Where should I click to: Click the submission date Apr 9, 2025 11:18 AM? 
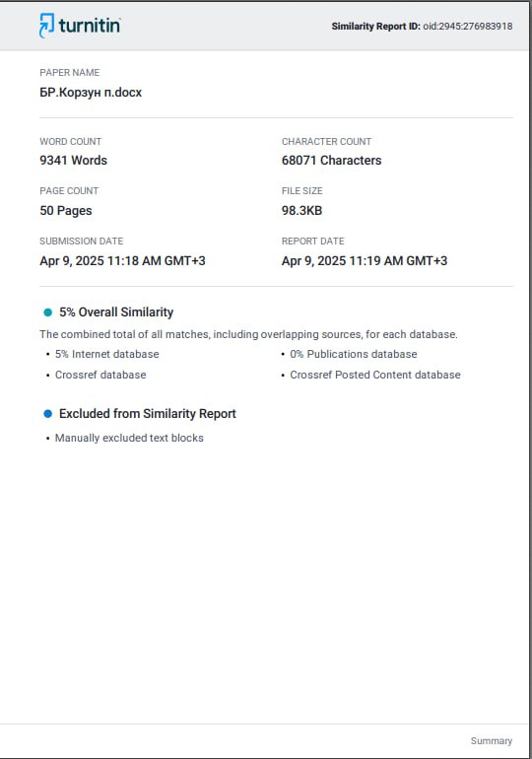122,261
